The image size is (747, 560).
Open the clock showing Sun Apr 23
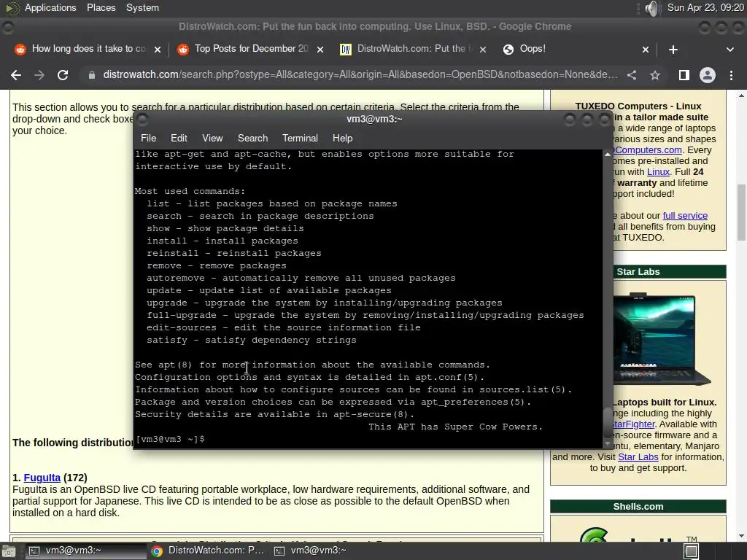click(x=705, y=7)
